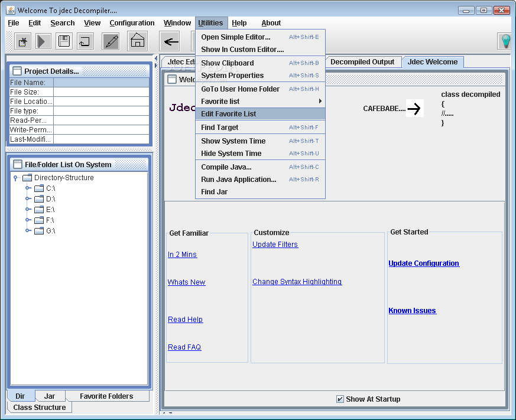This screenshot has height=420, width=516.
Task: Collapse the left panel via divider arrow
Action: 156,58
